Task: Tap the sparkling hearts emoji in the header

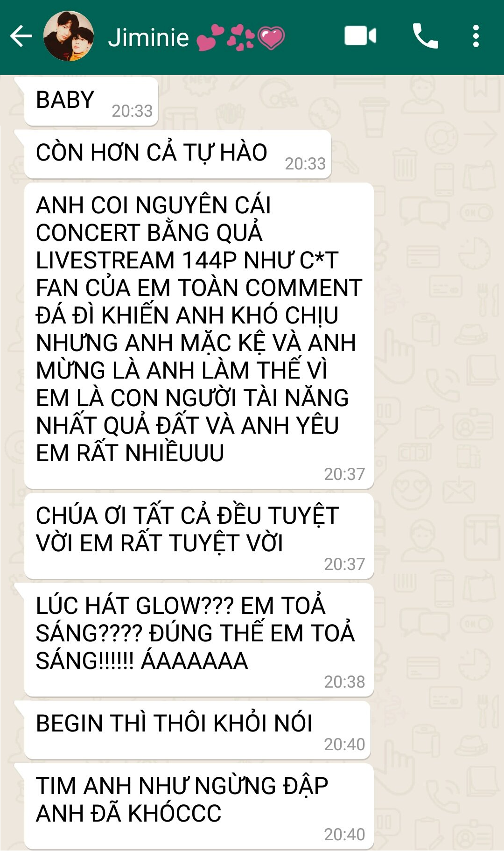Action: [241, 38]
